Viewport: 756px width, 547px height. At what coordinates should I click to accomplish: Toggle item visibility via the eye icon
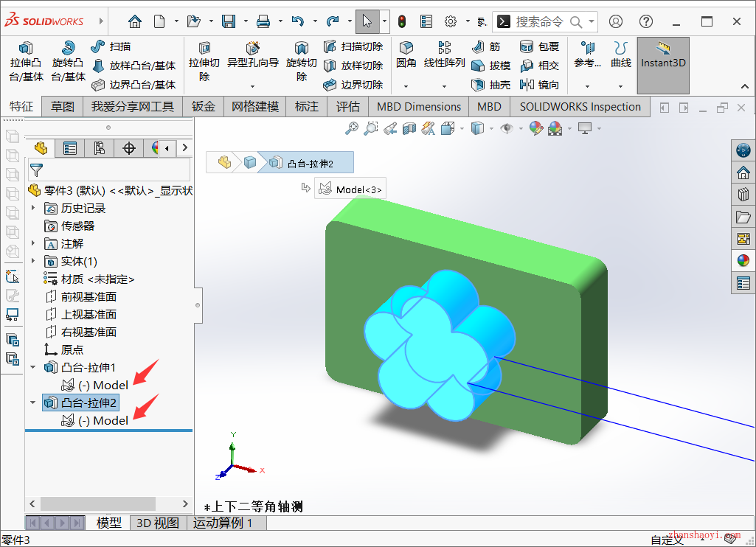tap(507, 128)
